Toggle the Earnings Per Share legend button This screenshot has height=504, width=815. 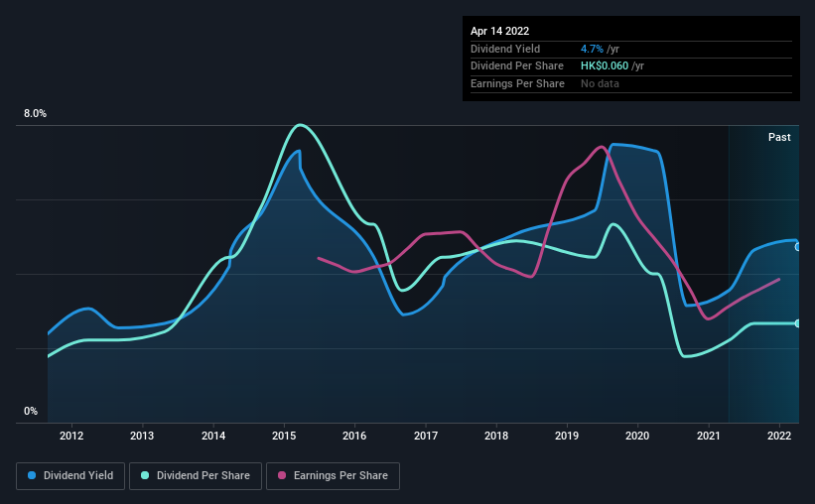tap(333, 475)
